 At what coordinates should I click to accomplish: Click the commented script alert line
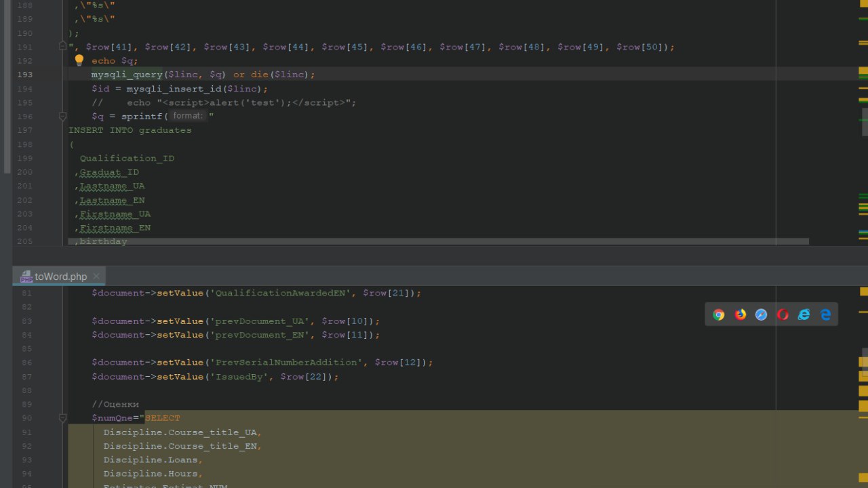(x=224, y=103)
